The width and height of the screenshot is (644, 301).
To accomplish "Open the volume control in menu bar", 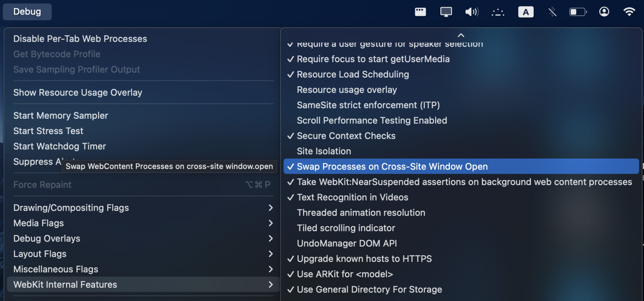I will pyautogui.click(x=472, y=12).
